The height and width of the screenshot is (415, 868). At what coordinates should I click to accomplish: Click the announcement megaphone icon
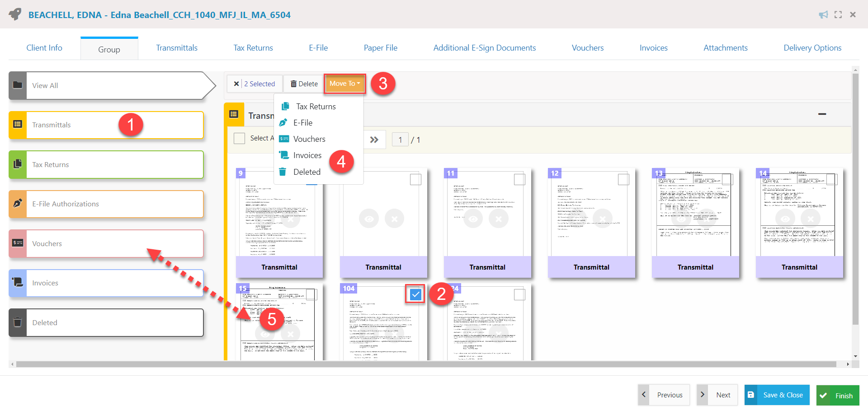click(x=823, y=15)
